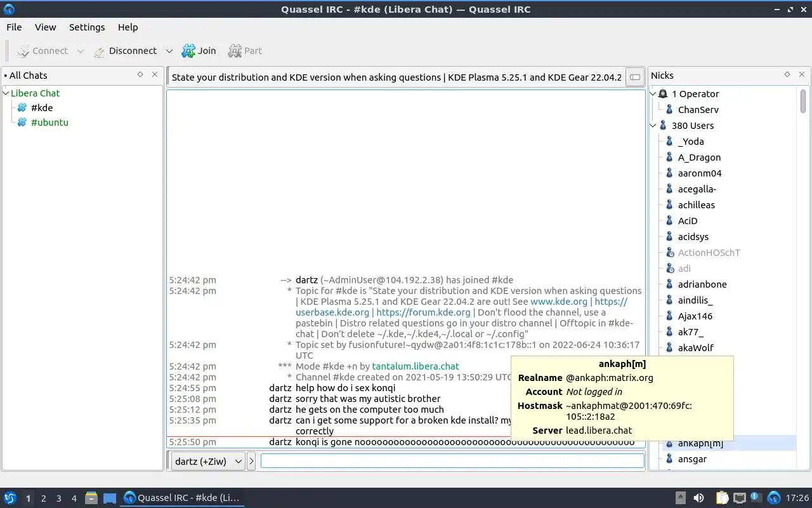Click the message input field
This screenshot has height=508, width=812.
pos(452,461)
